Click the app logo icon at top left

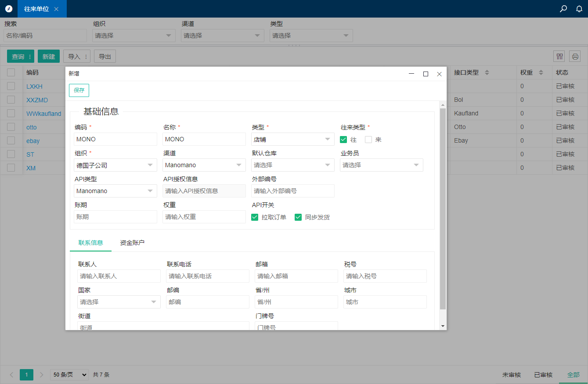[9, 9]
